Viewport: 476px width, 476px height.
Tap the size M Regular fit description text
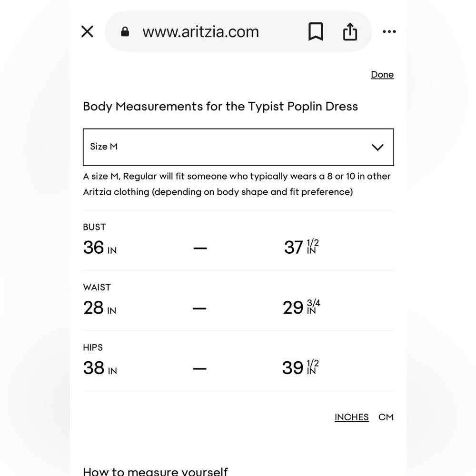(237, 184)
